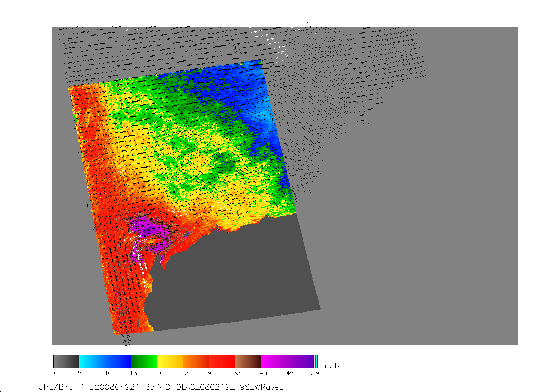Click the '0' legend tick label
The width and height of the screenshot is (546, 392).
(53, 373)
